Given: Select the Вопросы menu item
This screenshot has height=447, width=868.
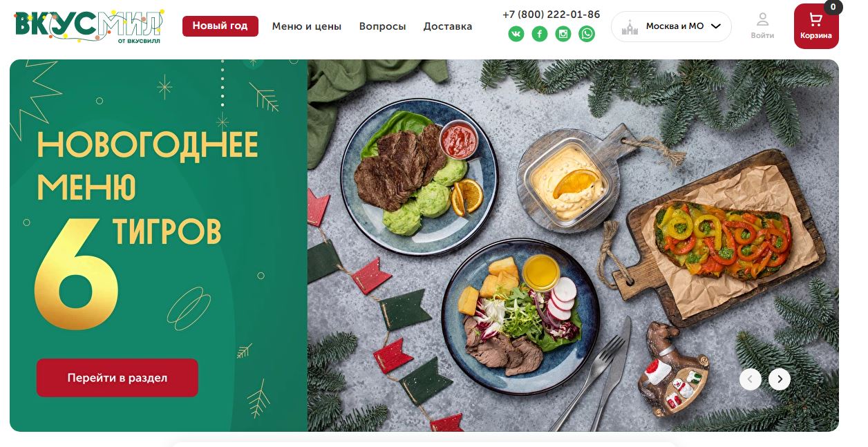Looking at the screenshot, I should click(x=382, y=26).
